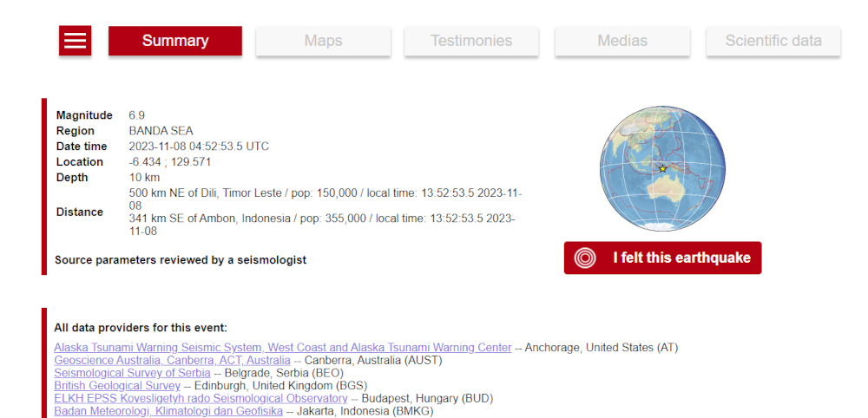Screen dimensions: 868x418
Task: Open the globe map thumbnail
Action: tap(662, 169)
